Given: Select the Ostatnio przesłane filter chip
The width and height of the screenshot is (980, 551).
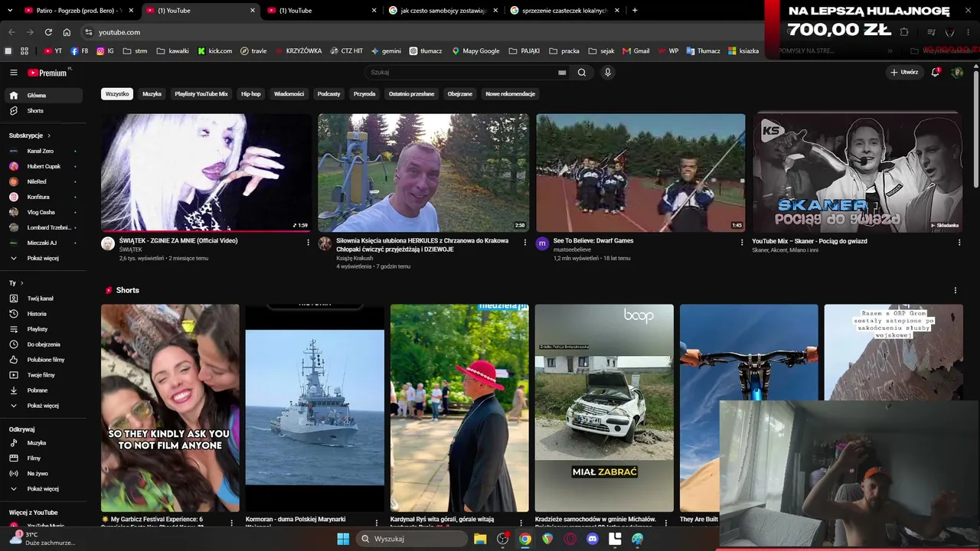Looking at the screenshot, I should point(411,94).
